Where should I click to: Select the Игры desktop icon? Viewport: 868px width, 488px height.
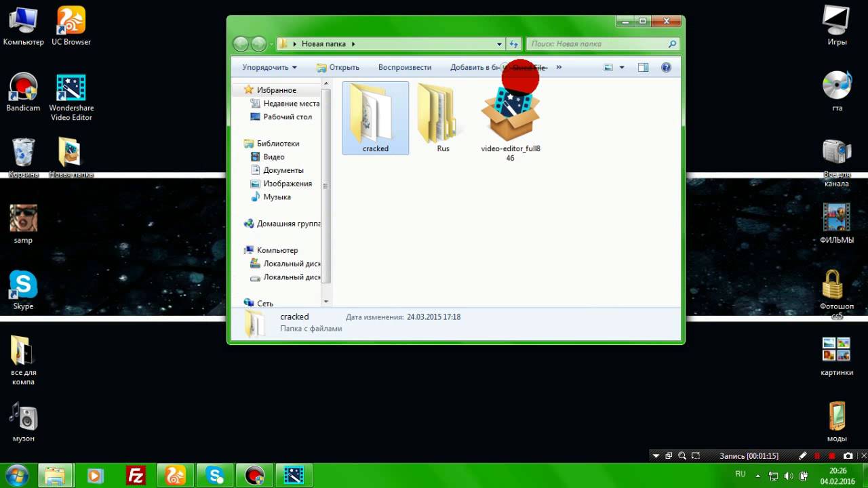(837, 26)
